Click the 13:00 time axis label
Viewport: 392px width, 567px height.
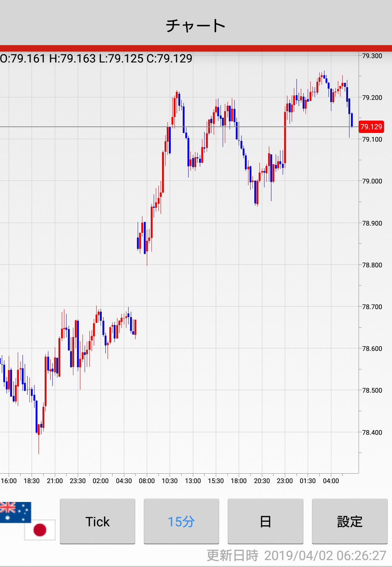click(193, 481)
